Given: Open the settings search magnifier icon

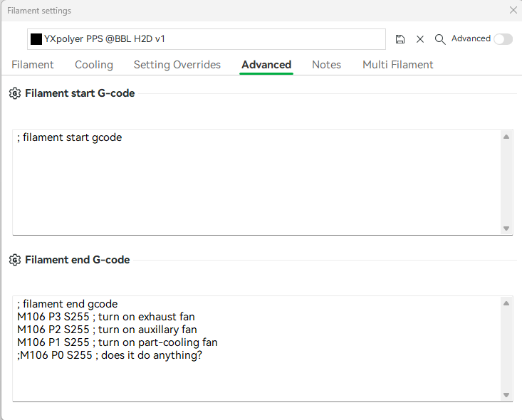Looking at the screenshot, I should click(x=440, y=39).
